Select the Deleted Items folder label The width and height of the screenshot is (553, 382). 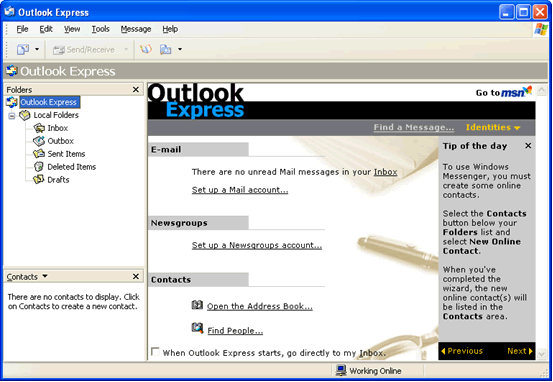point(72,167)
